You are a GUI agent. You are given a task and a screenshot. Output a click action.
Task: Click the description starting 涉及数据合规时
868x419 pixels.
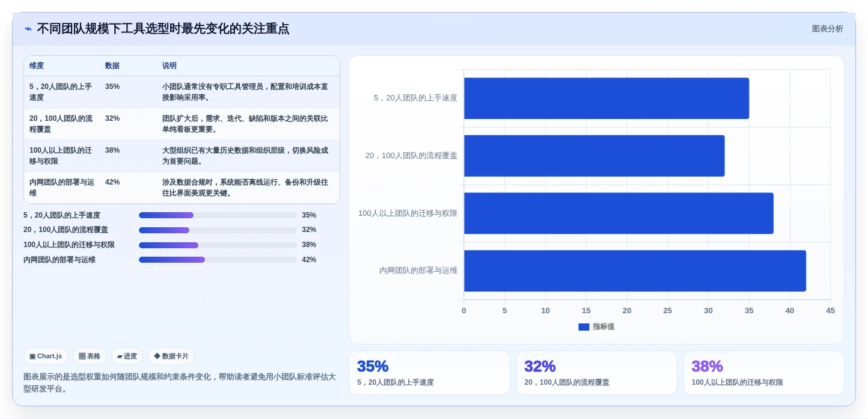[245, 188]
